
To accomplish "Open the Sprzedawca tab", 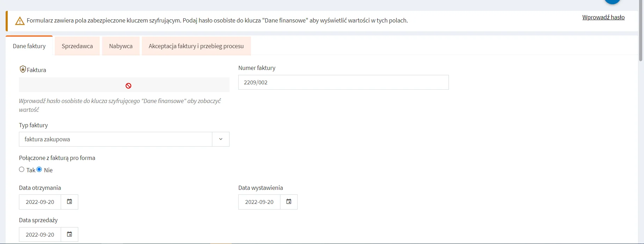I will click(77, 46).
